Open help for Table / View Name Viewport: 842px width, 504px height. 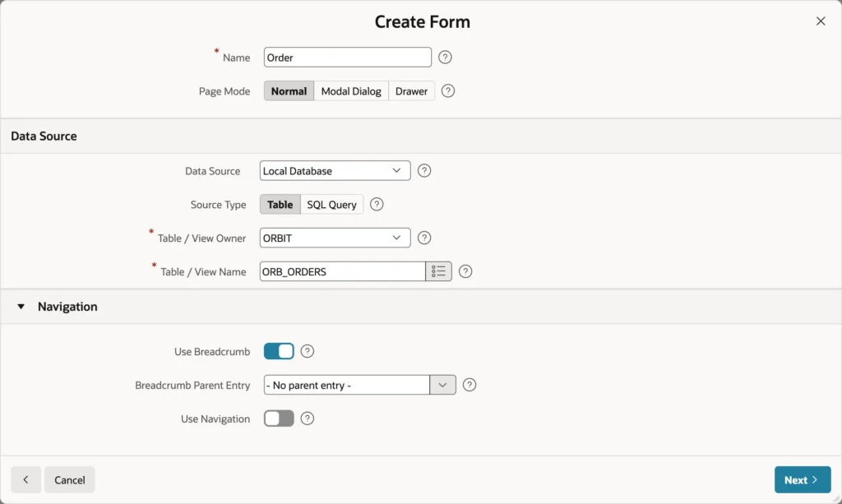tap(465, 271)
